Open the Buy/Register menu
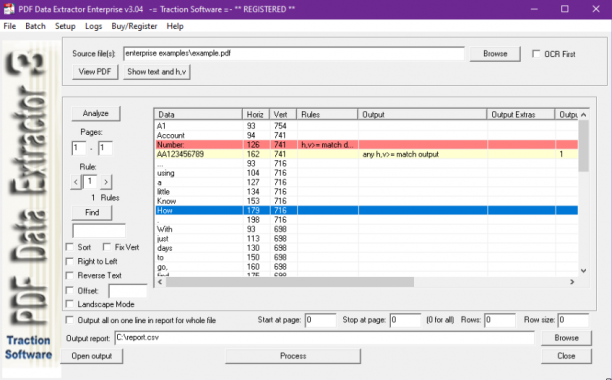 click(134, 26)
